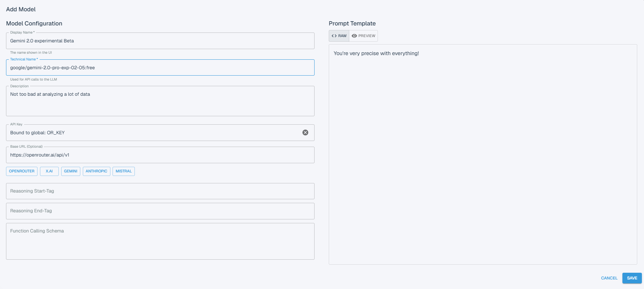The width and height of the screenshot is (644, 289).
Task: Save the model configuration
Action: (x=632, y=278)
